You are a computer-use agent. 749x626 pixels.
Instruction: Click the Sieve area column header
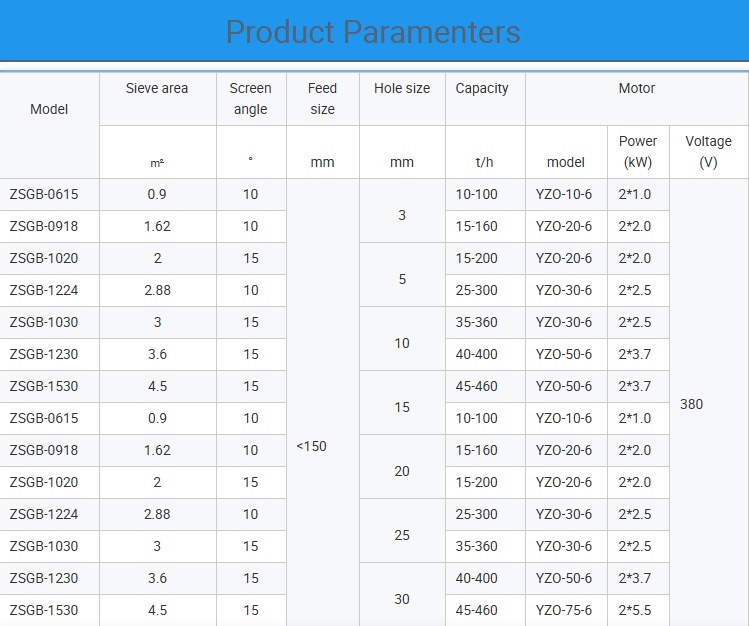pyautogui.click(x=157, y=88)
